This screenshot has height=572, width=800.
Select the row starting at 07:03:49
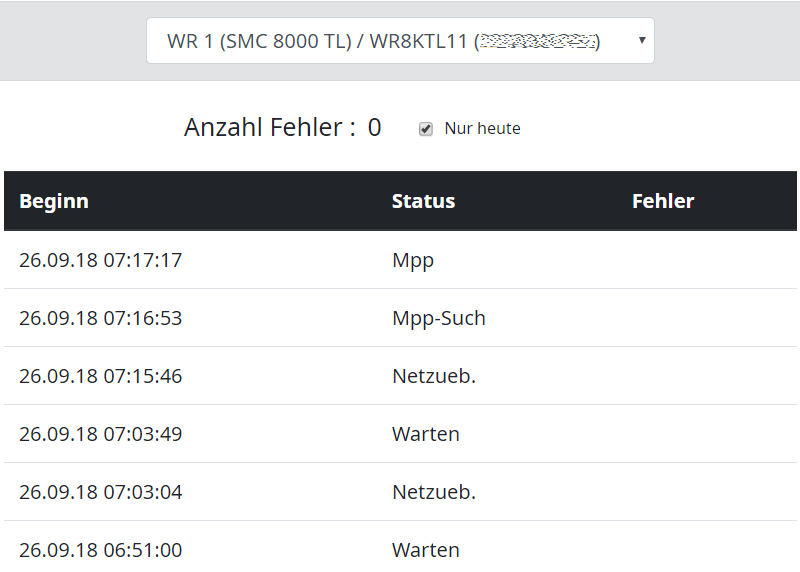[x=100, y=434]
